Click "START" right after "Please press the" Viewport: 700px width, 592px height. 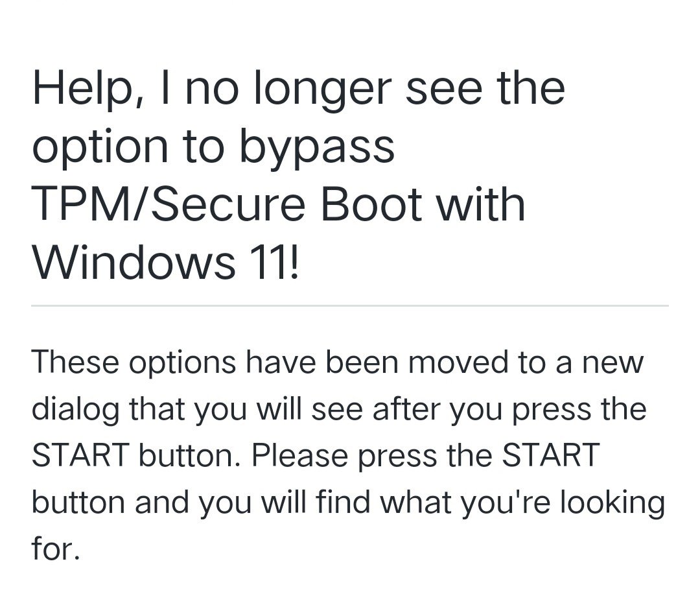tap(550, 455)
